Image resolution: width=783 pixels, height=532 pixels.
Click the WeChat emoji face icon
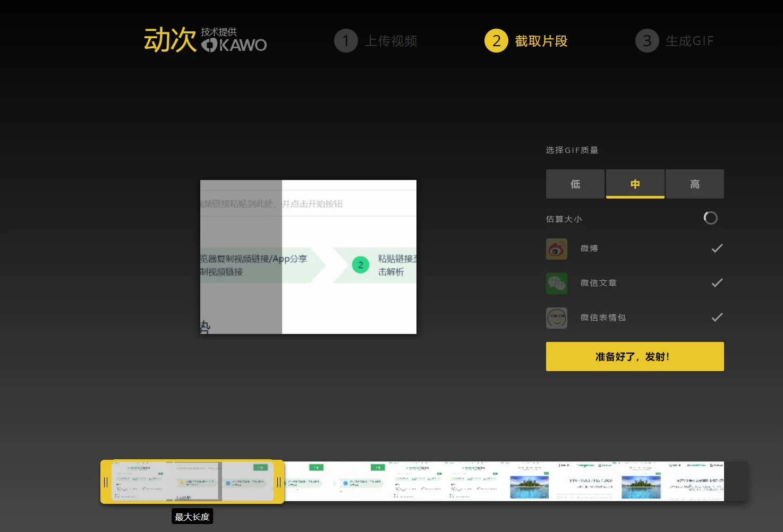coord(557,318)
